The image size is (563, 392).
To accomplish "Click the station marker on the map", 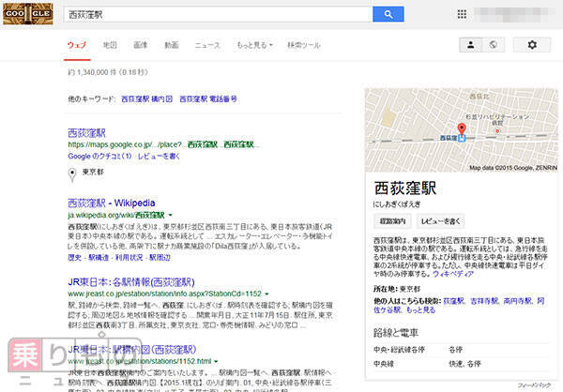I will pos(462,138).
